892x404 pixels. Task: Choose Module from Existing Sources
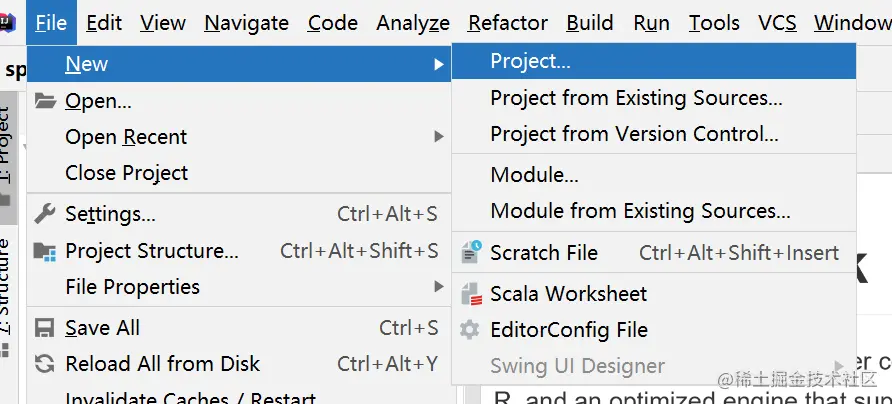click(x=640, y=211)
